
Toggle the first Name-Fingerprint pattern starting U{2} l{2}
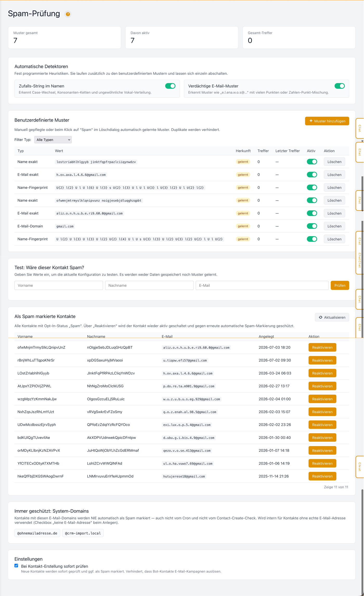click(312, 187)
